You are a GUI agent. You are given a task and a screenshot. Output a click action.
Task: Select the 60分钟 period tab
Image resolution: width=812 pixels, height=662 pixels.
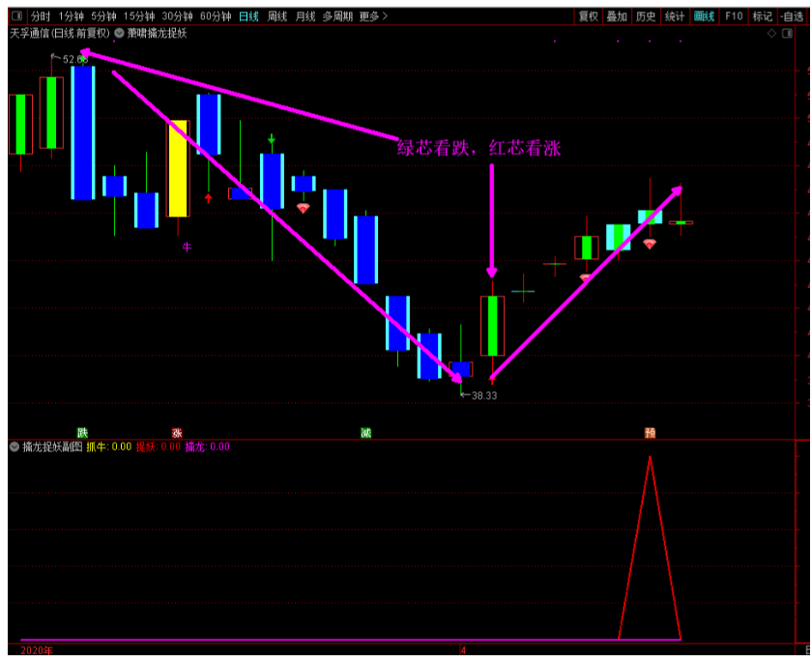click(216, 16)
